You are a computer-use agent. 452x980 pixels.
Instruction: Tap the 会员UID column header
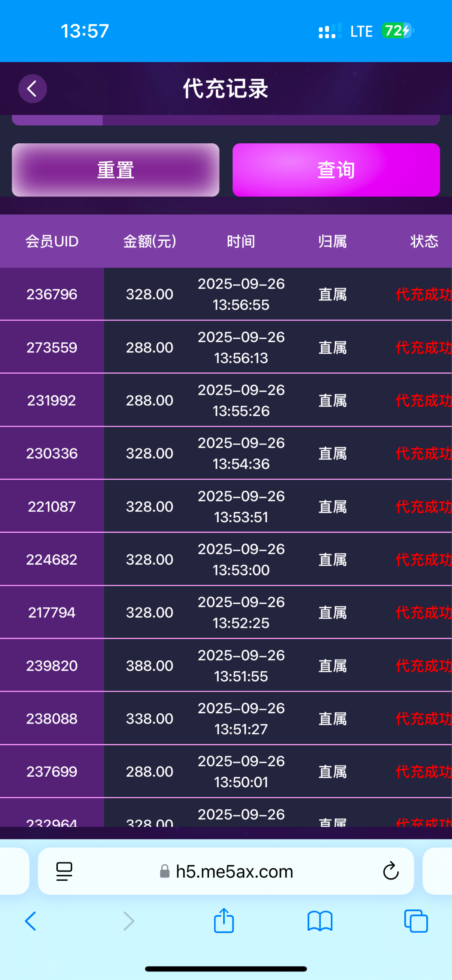pyautogui.click(x=52, y=241)
